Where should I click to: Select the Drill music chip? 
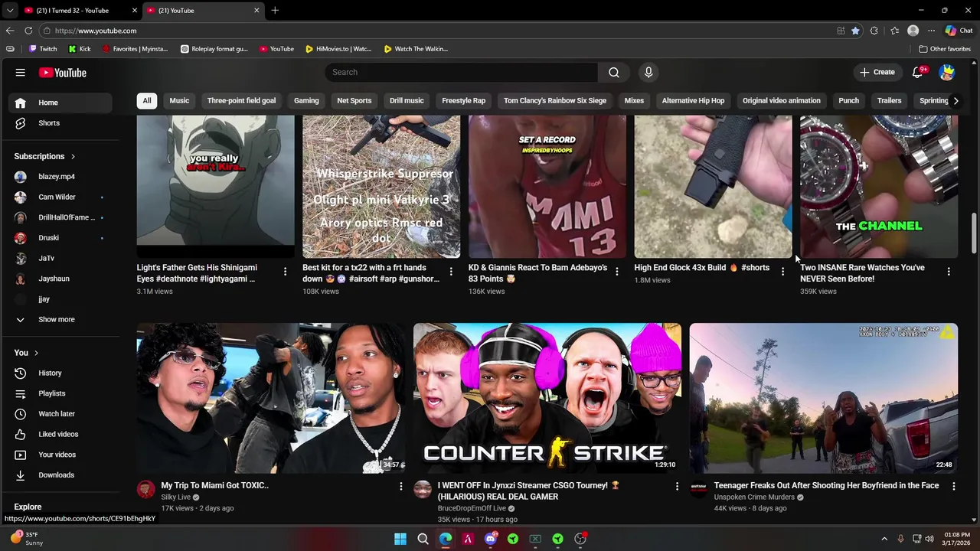click(x=407, y=100)
